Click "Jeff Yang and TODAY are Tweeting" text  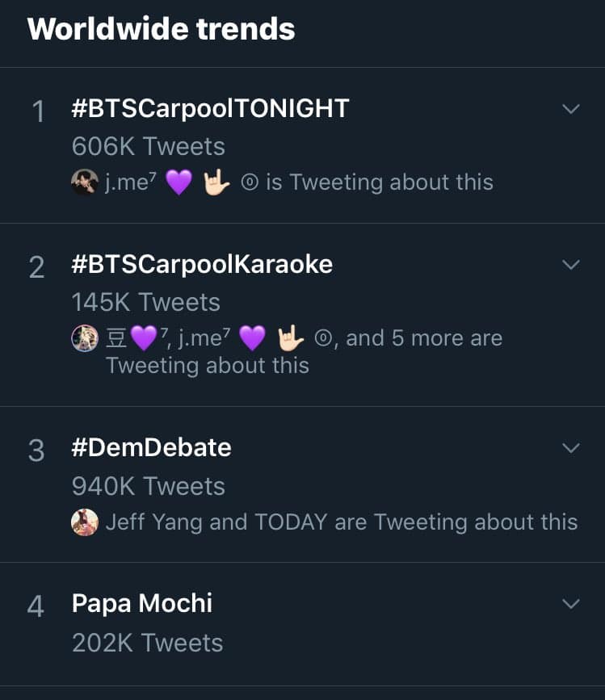coord(341,522)
